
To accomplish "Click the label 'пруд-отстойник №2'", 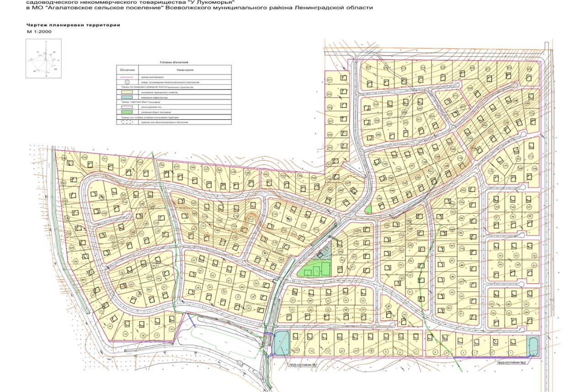I will coord(511,363).
